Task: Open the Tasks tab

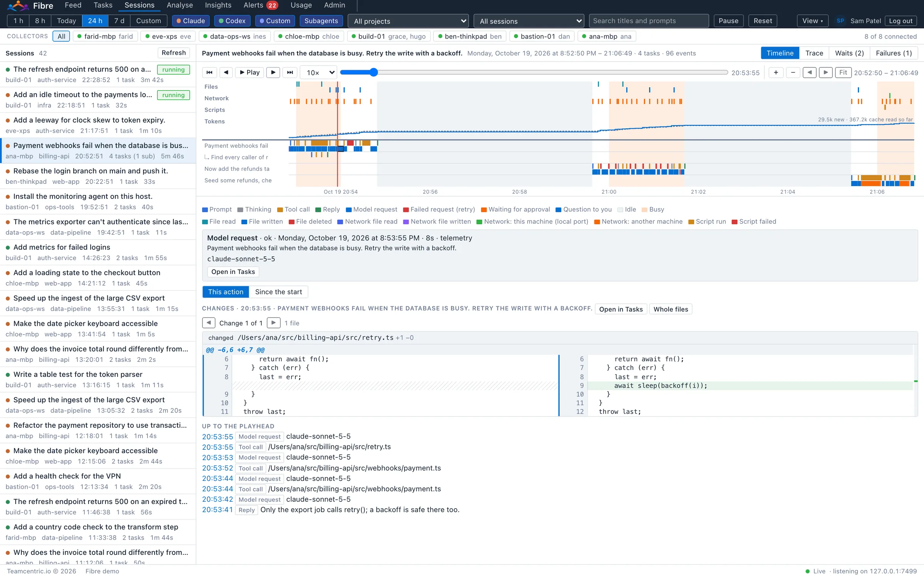Action: pos(103,5)
